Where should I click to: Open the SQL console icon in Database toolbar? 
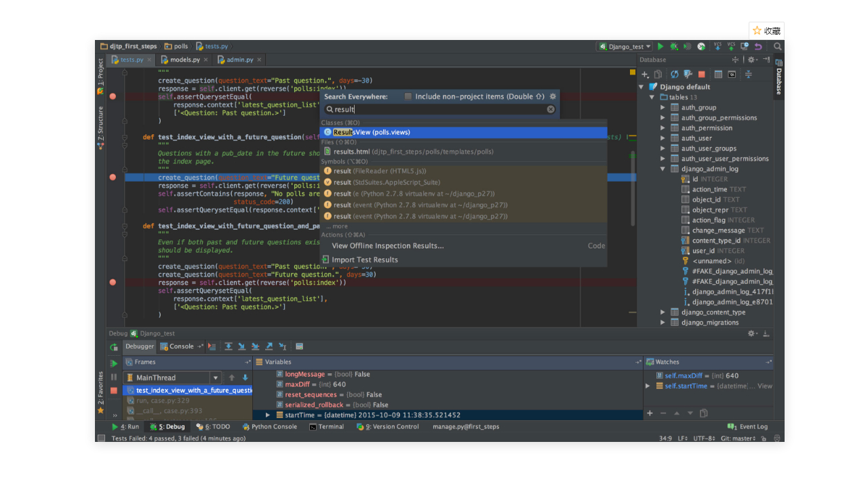[x=732, y=75]
